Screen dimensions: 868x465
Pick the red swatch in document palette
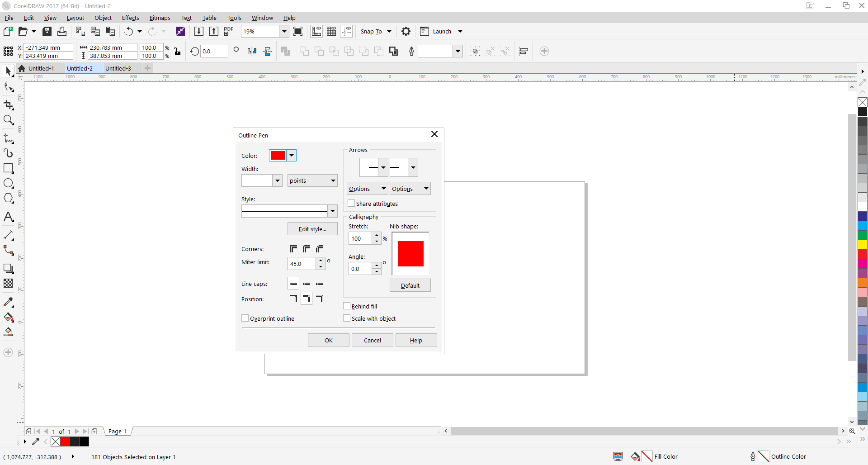(x=65, y=441)
